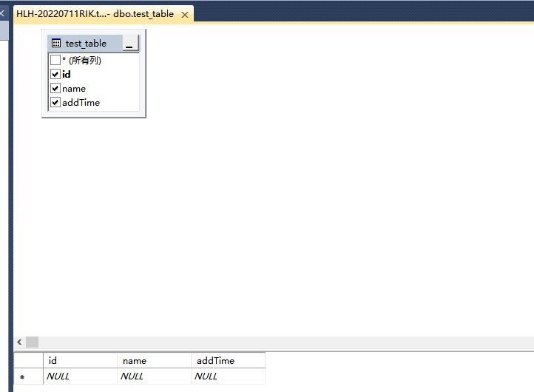Click the horizontal scrollbar thumb
Viewport: 534px width, 392px height.
(33, 342)
